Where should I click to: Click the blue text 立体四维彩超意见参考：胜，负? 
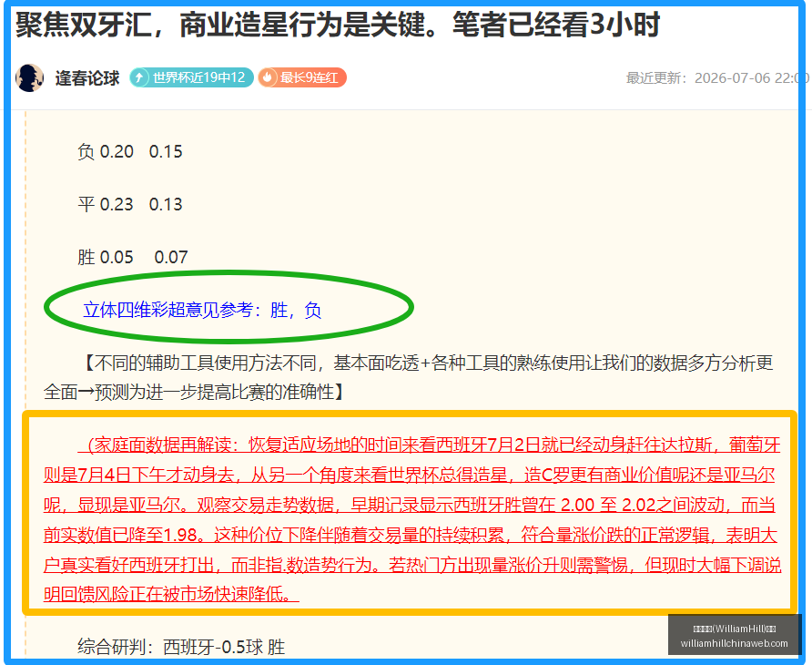(202, 310)
